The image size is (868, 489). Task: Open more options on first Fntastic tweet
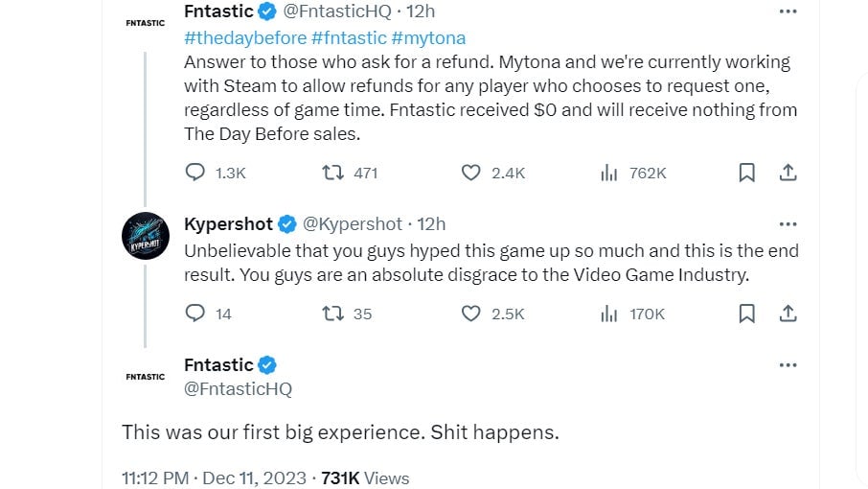coord(788,12)
